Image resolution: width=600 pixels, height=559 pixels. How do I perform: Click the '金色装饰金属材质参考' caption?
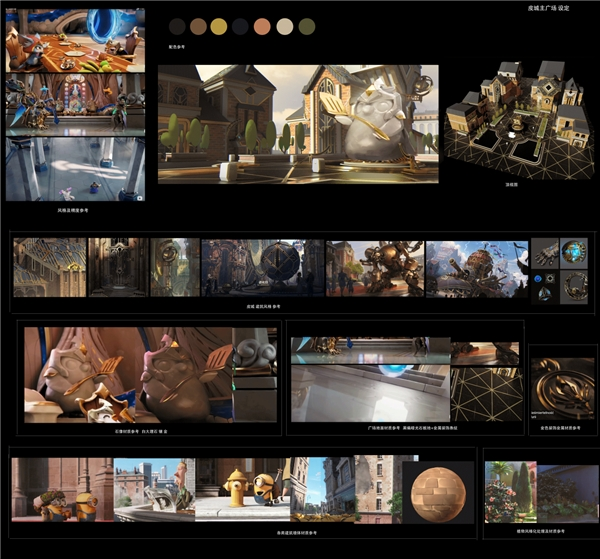point(560,428)
